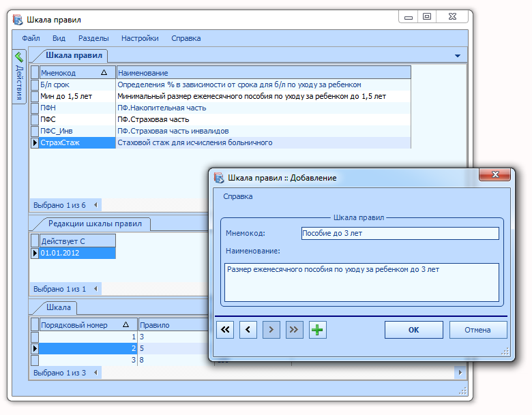Select 01.01.2012 edition row
The height and width of the screenshot is (415, 532).
point(77,253)
